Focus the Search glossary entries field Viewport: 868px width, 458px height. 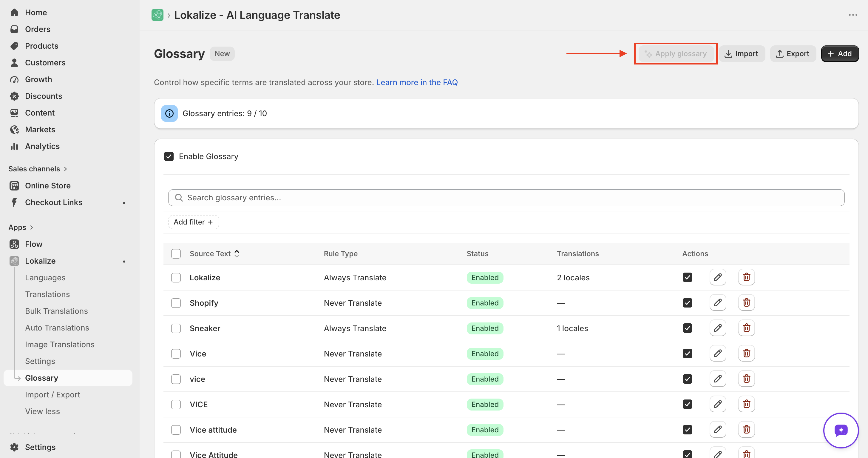(x=506, y=198)
